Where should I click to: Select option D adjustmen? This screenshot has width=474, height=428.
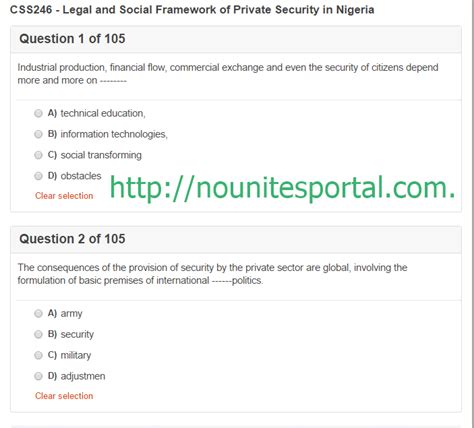38,376
